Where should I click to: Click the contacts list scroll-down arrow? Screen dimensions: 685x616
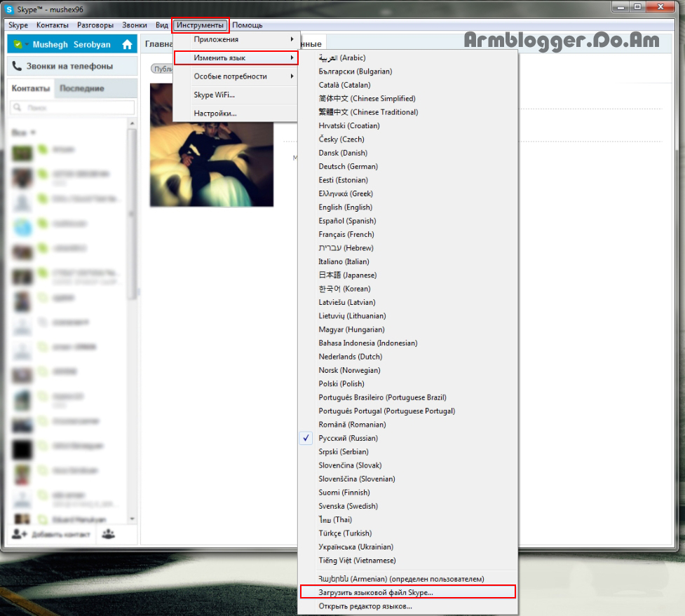coord(132,519)
